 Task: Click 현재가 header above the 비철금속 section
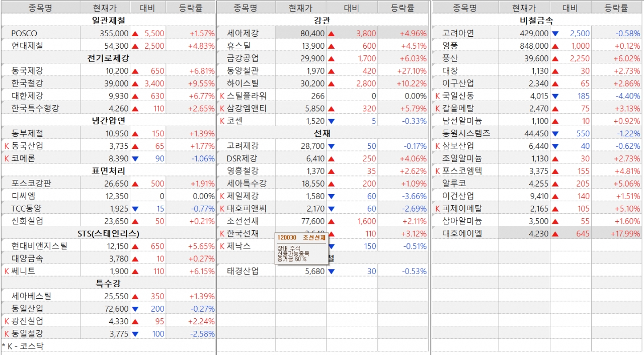(524, 8)
